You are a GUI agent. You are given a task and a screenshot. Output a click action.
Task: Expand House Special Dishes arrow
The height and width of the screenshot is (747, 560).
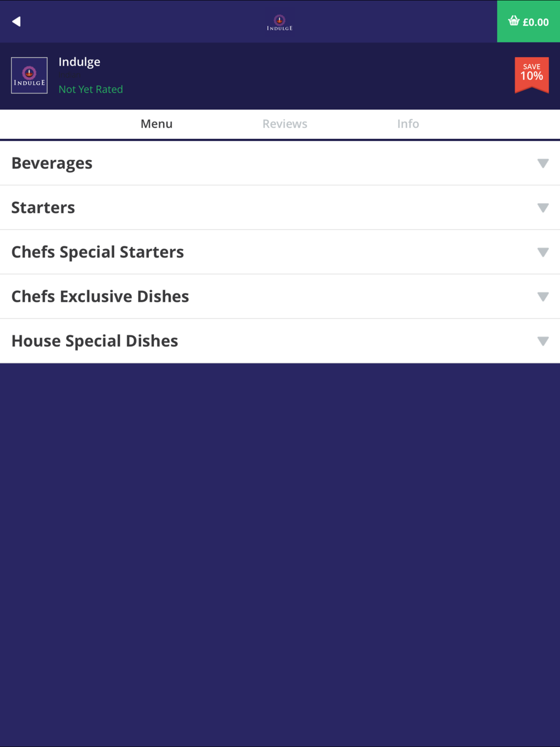[x=543, y=341]
